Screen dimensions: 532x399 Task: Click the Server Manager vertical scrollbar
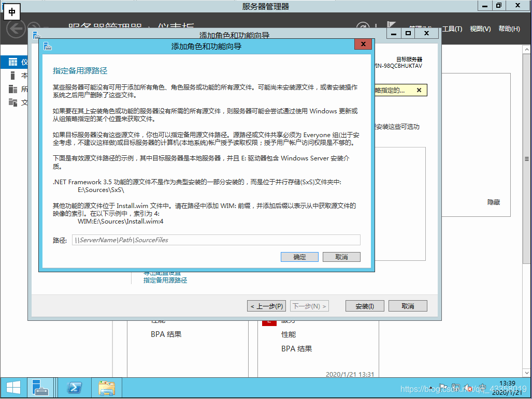tap(527, 158)
